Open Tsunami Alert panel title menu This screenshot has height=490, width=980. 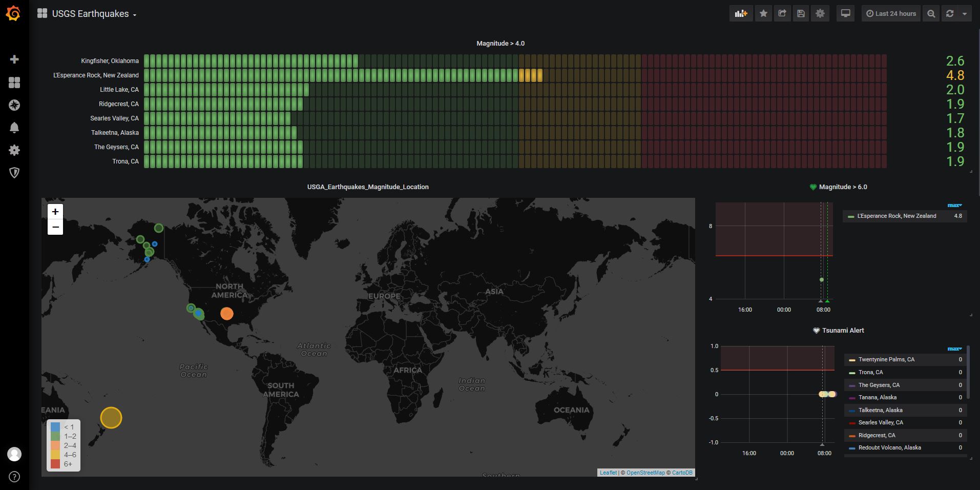(x=843, y=331)
